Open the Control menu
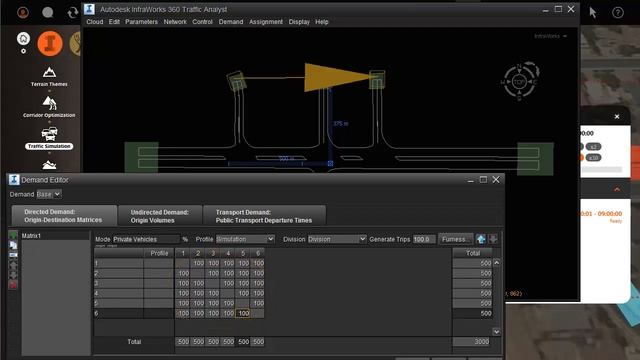This screenshot has height=360, width=640. coord(202,22)
